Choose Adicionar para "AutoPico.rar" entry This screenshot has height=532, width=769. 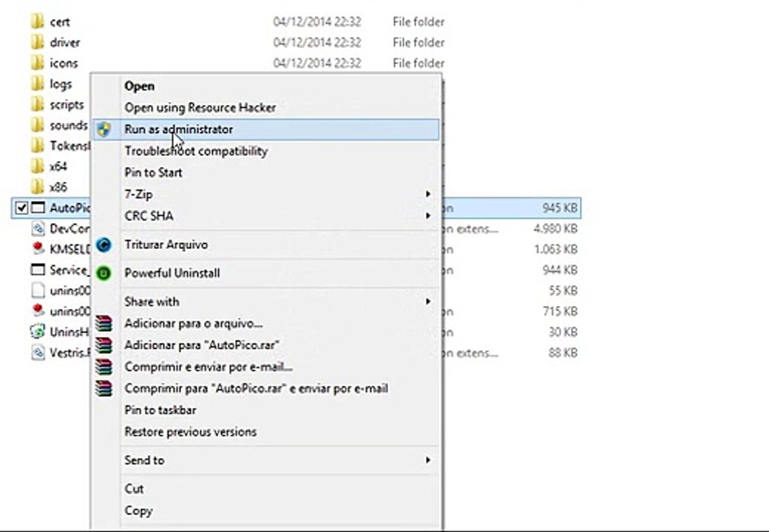click(x=265, y=345)
